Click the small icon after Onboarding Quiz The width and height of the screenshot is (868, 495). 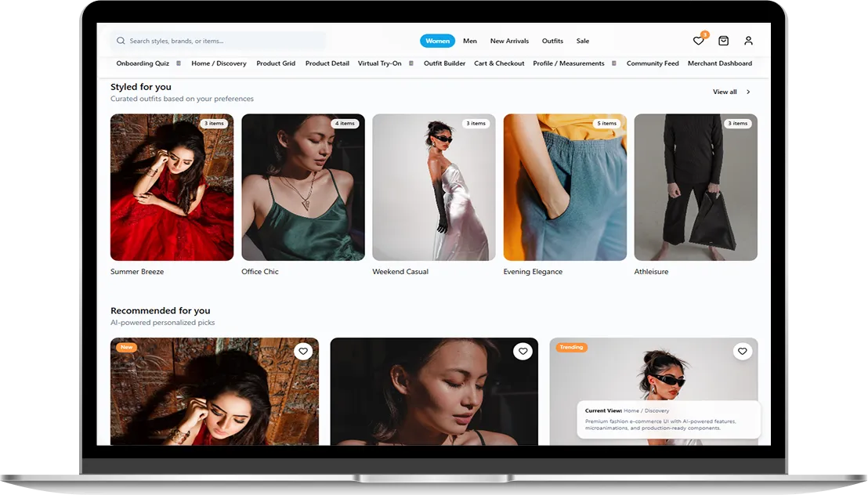[x=179, y=63]
